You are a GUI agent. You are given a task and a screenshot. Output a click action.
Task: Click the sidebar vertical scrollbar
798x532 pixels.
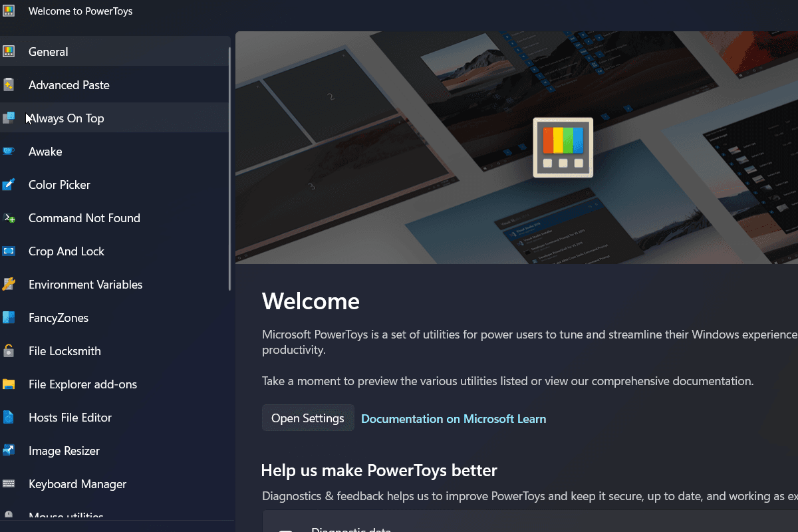229,168
